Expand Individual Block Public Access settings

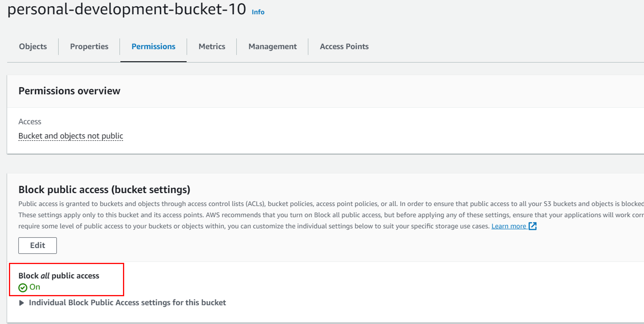coord(127,303)
